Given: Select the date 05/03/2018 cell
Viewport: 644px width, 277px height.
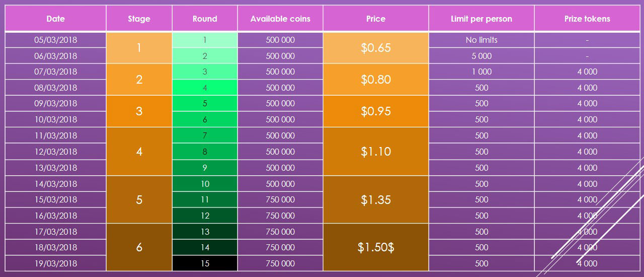Looking at the screenshot, I should [55, 40].
